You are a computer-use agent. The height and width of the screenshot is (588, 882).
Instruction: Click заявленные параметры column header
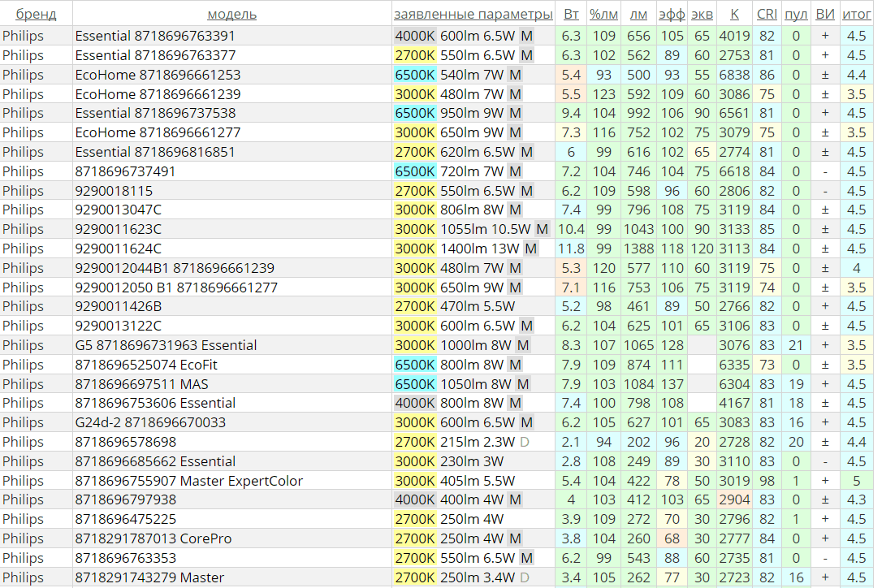[473, 14]
